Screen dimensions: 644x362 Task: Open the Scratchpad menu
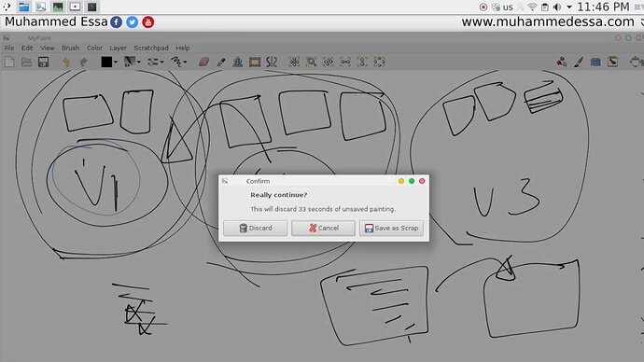(x=151, y=48)
